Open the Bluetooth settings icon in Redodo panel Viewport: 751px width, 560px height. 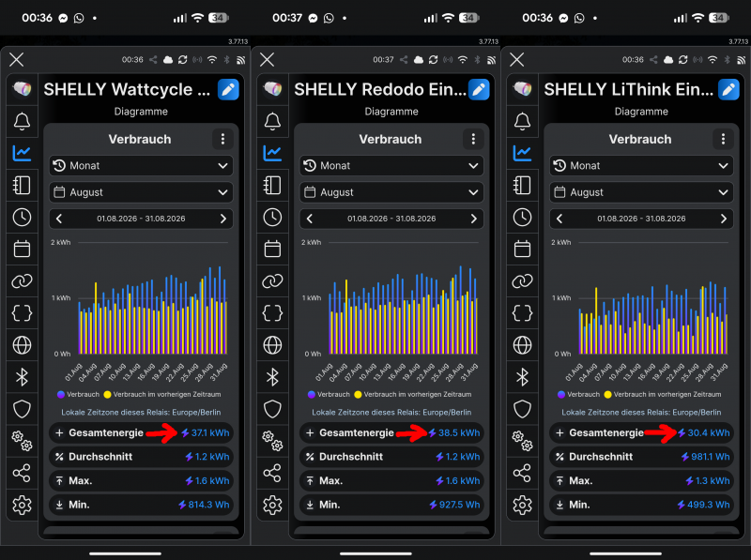click(272, 377)
